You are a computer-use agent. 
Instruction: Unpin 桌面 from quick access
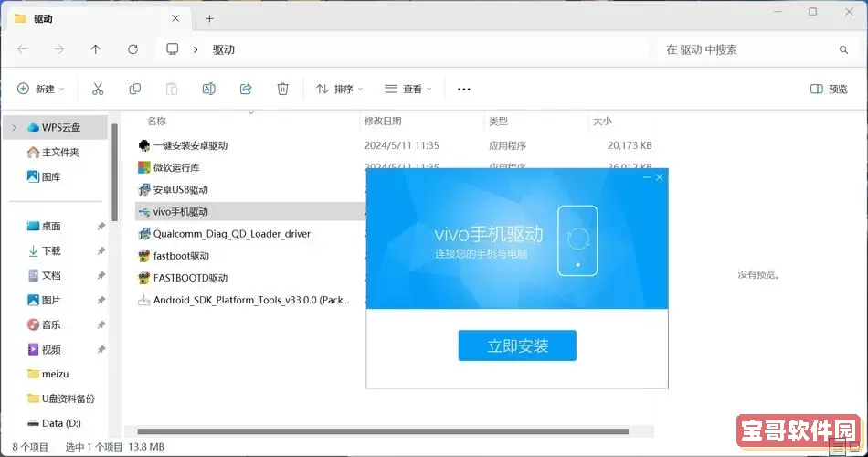[101, 226]
